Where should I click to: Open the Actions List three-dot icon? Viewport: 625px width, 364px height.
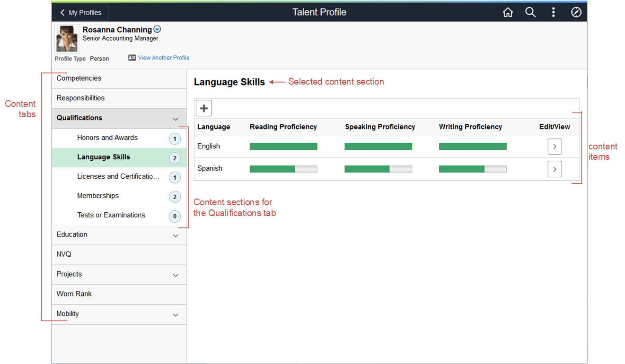coord(553,12)
